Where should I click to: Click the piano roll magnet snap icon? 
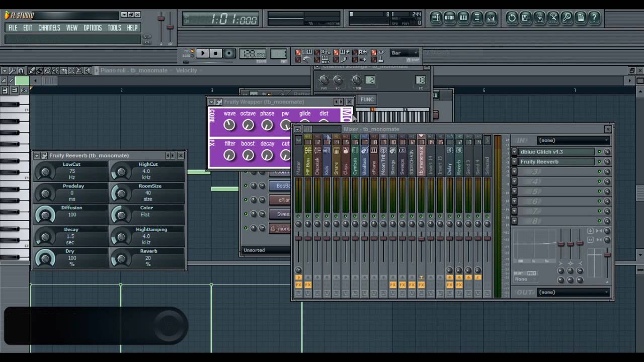point(21,70)
